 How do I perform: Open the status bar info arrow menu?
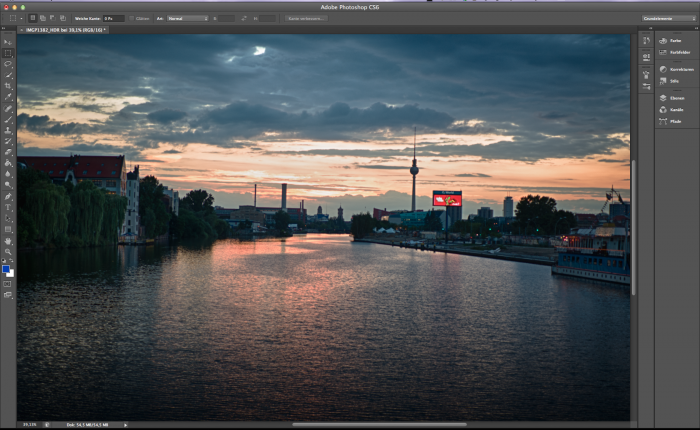[125, 425]
